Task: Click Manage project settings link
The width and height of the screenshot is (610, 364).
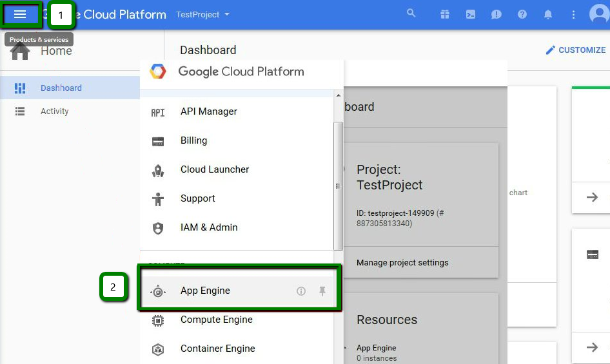Action: [402, 262]
